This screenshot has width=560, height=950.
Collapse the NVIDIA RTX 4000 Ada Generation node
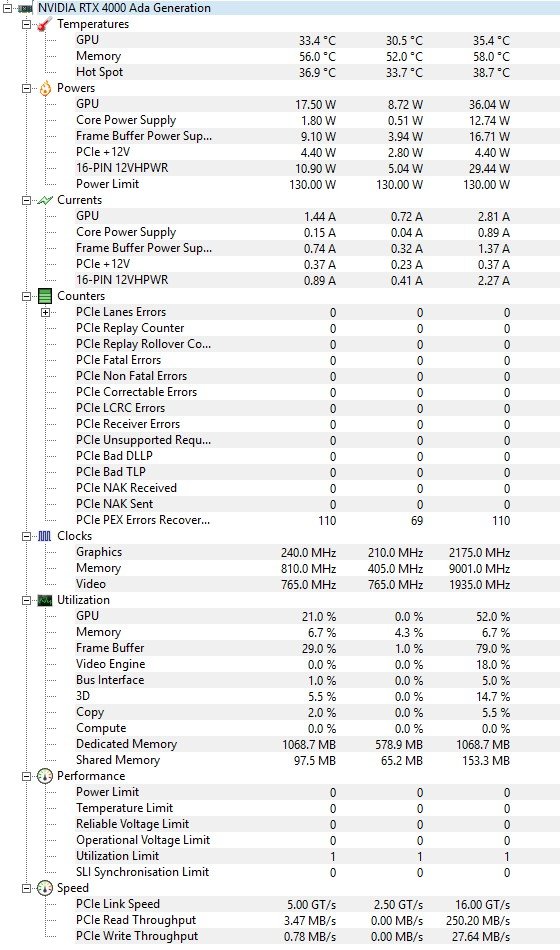(x=7, y=8)
